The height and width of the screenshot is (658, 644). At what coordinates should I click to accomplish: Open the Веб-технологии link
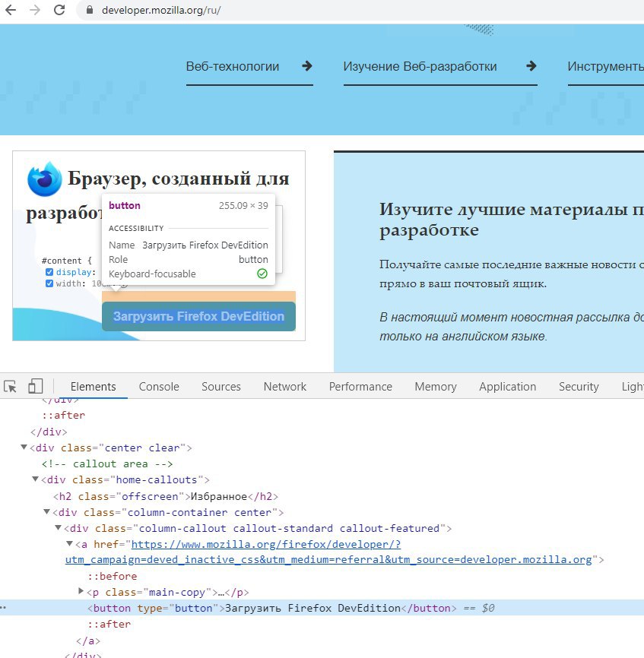233,66
